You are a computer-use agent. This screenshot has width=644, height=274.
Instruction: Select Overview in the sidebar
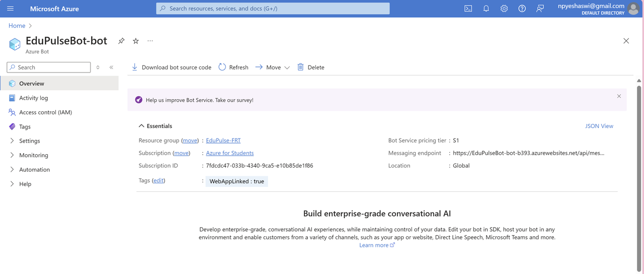(59, 84)
